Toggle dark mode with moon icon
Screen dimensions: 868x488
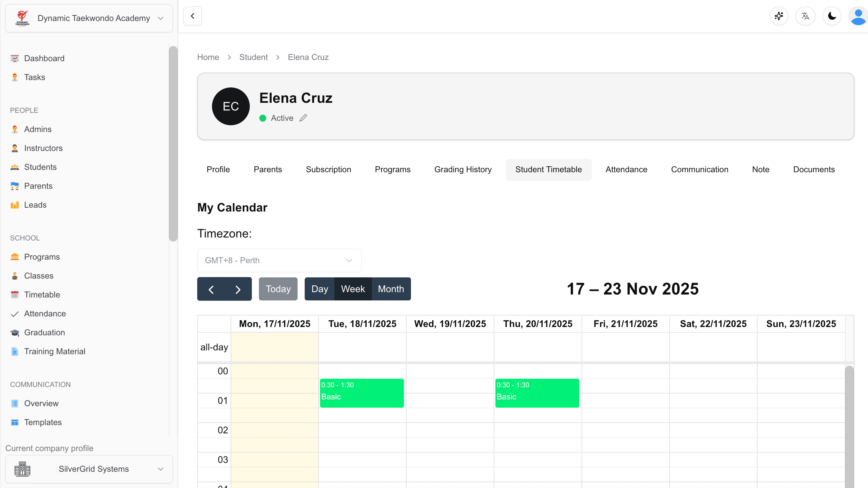[x=832, y=16]
